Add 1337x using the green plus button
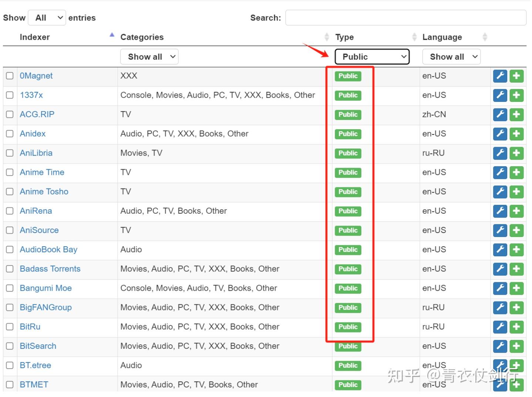Screen dimensions: 532x397 pyautogui.click(x=516, y=95)
